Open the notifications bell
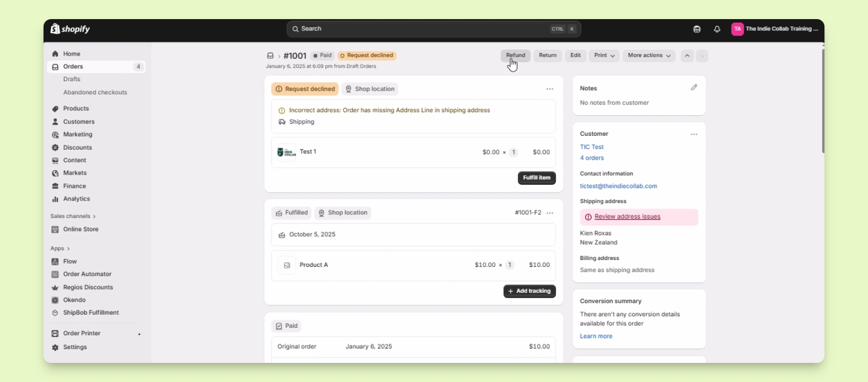This screenshot has width=868, height=382. point(717,29)
